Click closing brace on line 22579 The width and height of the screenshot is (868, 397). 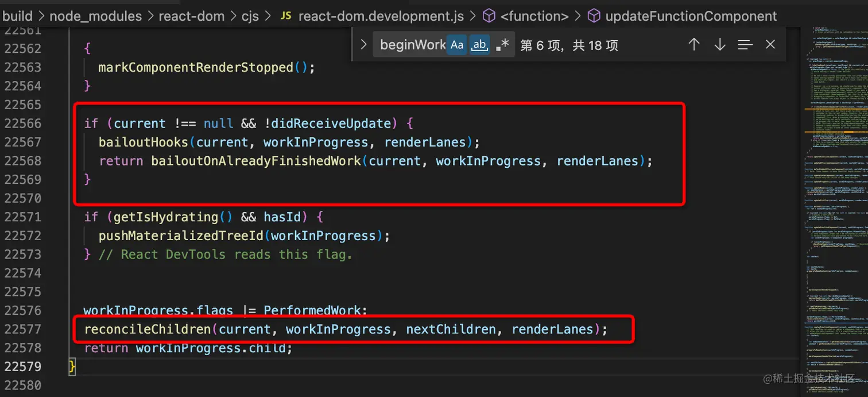click(72, 367)
